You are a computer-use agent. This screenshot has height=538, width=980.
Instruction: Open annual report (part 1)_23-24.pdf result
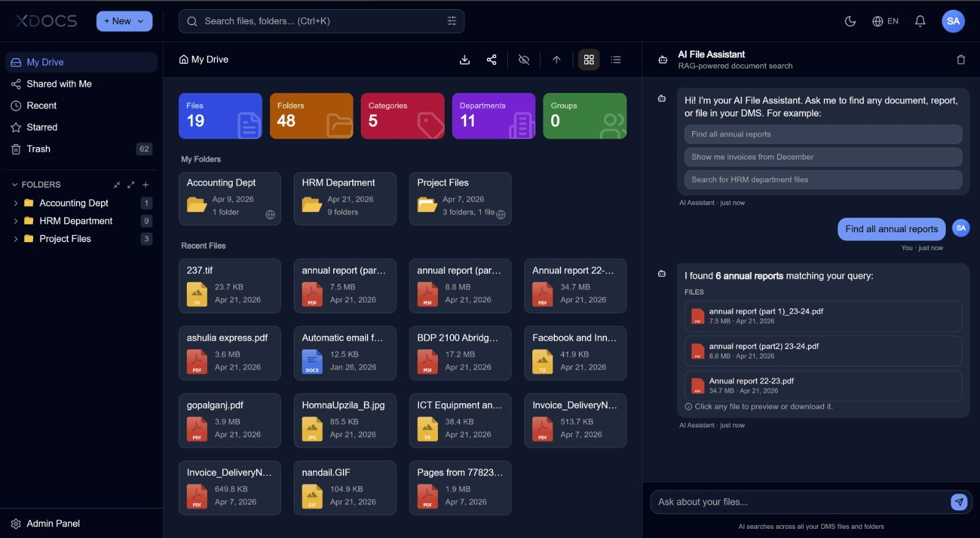(x=823, y=316)
